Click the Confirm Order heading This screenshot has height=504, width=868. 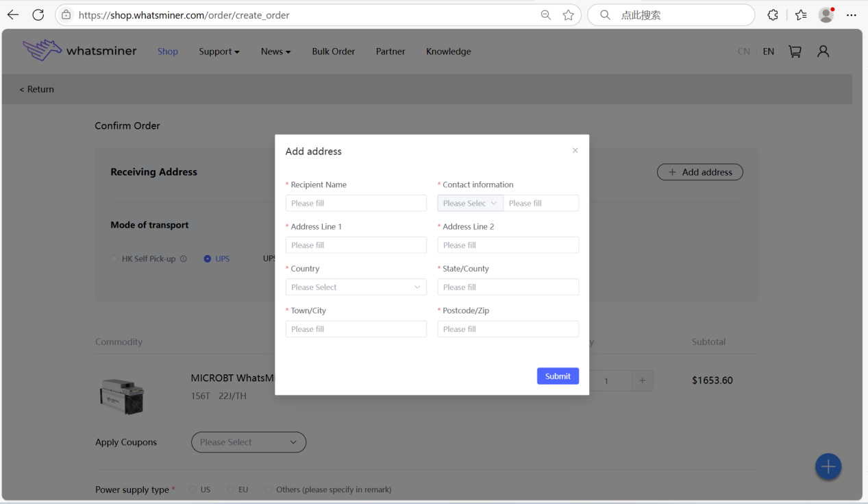click(127, 125)
